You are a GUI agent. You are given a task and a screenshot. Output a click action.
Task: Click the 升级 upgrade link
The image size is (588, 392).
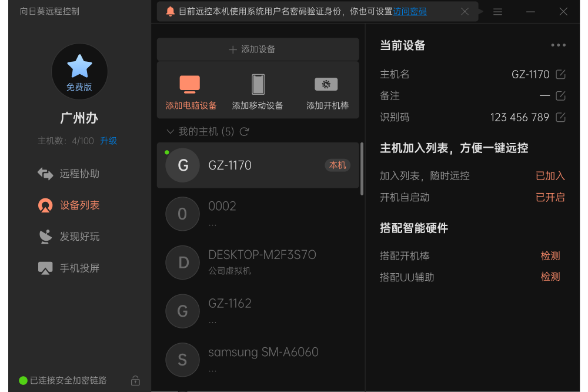click(x=108, y=141)
